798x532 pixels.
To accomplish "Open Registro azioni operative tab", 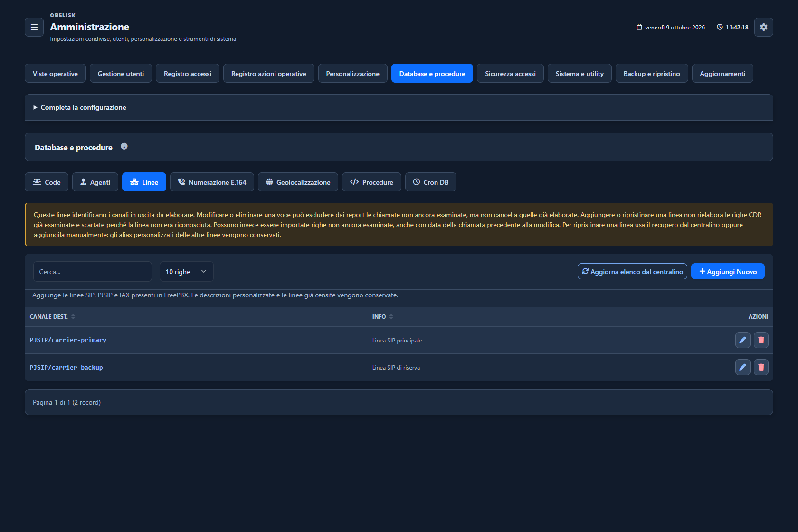I will coord(269,73).
